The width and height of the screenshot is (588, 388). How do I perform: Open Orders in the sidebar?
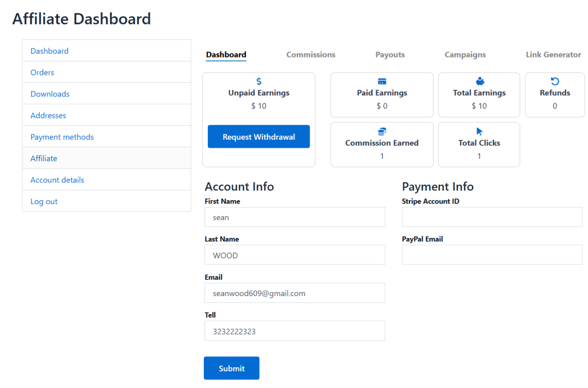(x=42, y=72)
